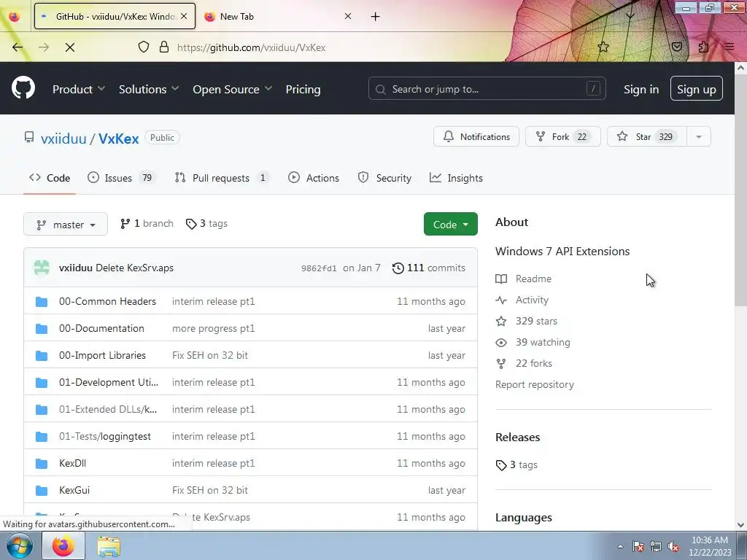Open commit hash 9862fd1

point(319,268)
